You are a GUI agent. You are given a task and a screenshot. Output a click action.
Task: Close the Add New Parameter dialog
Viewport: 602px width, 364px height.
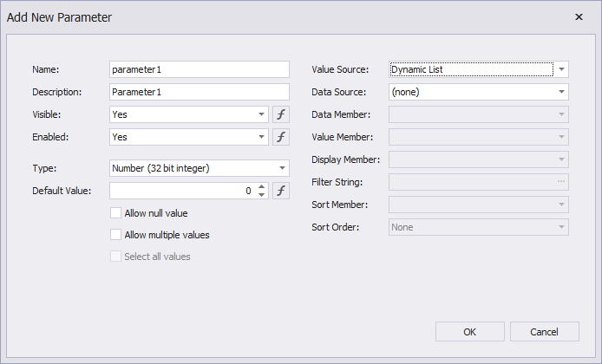tap(579, 16)
